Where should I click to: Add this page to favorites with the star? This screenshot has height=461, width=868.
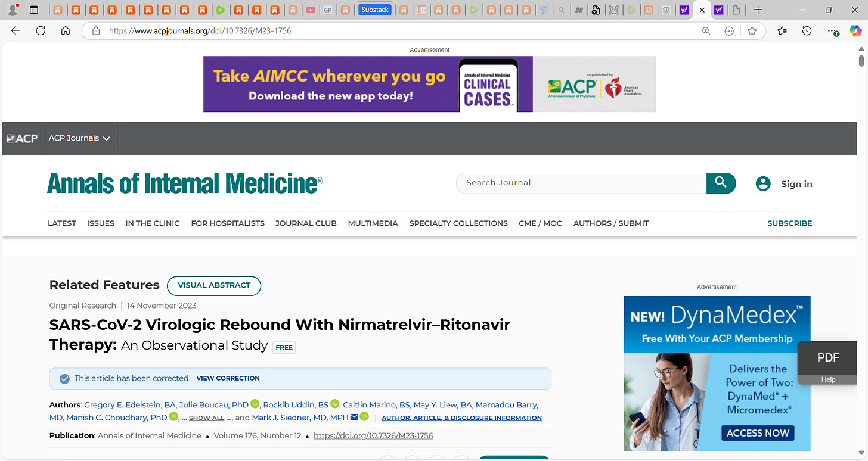click(752, 31)
